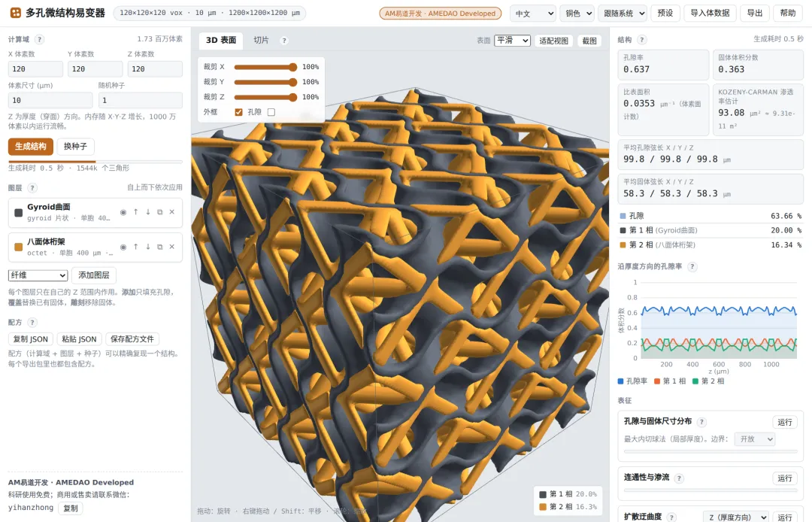Viewport: 812px width, 522px height.
Task: Click the Gyroid曲面 layer color swatch
Action: [19, 212]
